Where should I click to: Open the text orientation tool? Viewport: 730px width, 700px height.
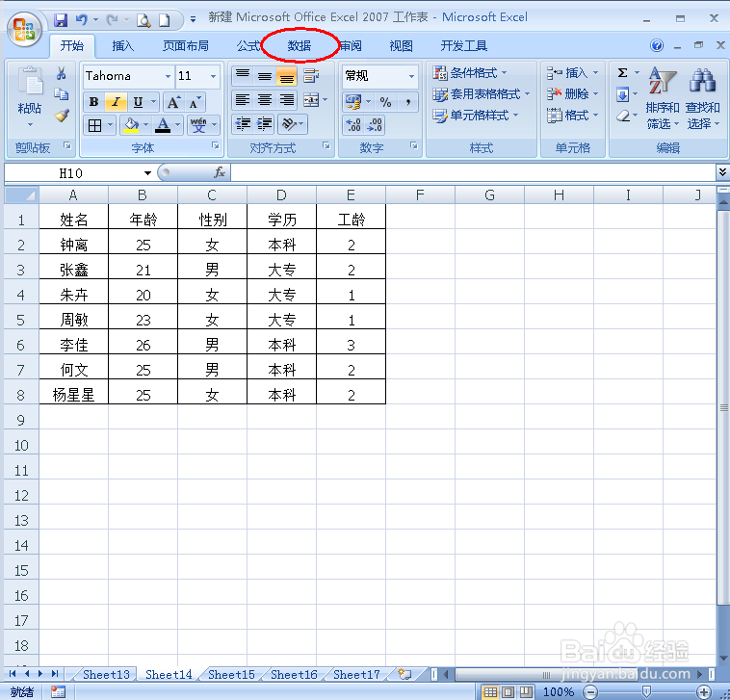pyautogui.click(x=289, y=124)
